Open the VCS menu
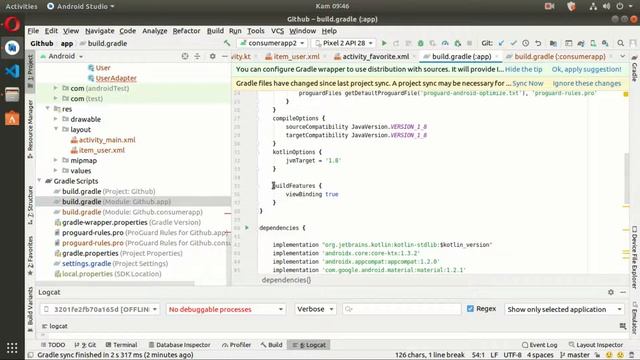 point(277,31)
